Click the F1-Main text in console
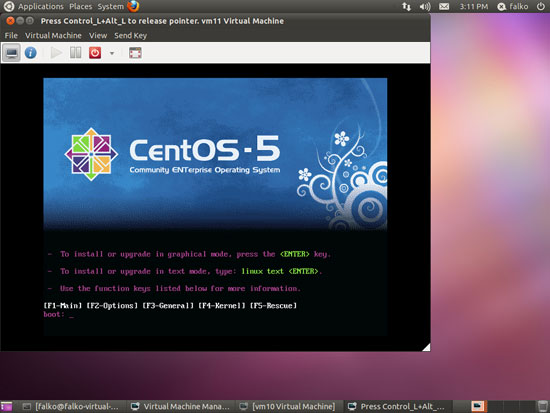The image size is (550, 413). (62, 306)
